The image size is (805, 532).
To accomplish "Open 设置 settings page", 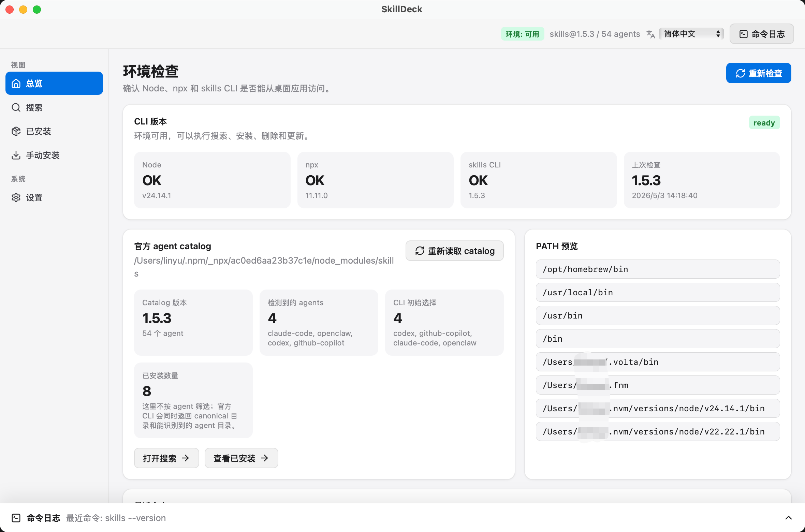I will 54,197.
